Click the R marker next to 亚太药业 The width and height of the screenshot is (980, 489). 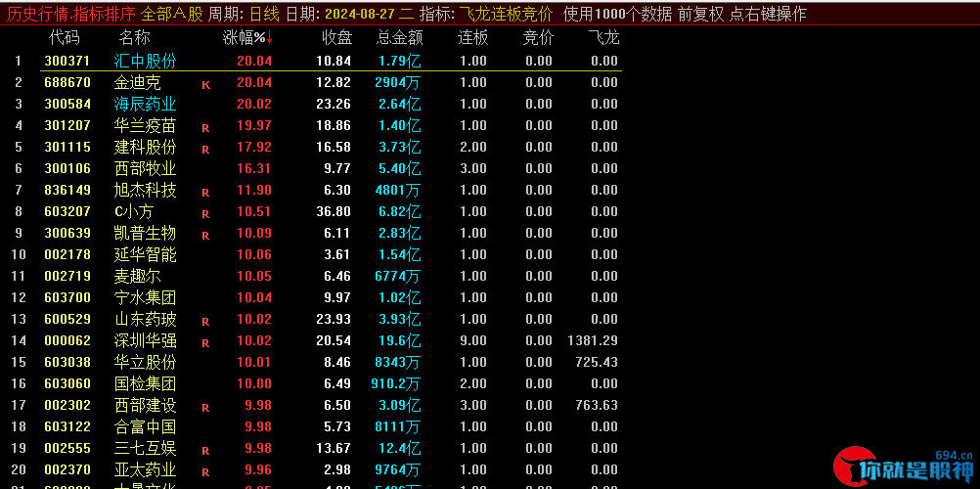pyautogui.click(x=205, y=473)
